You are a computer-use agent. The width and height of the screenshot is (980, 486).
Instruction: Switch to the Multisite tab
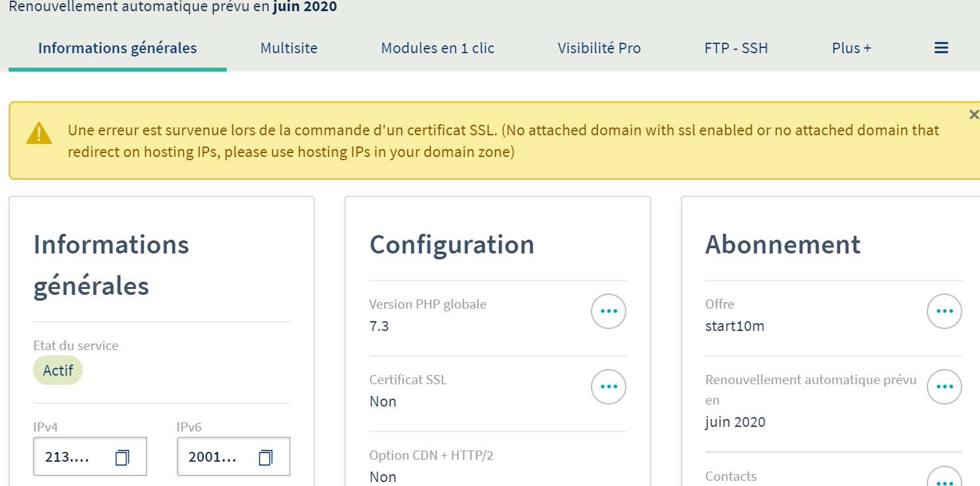point(289,48)
